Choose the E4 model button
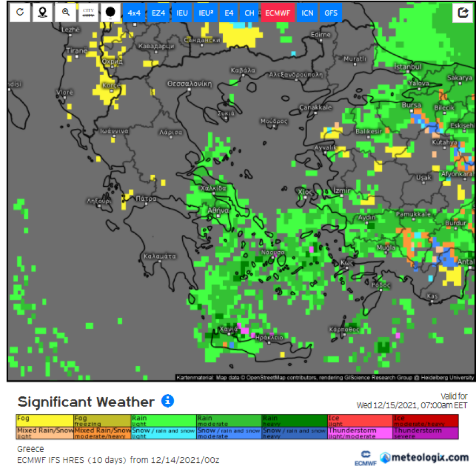This screenshot has width=476, height=466. (229, 13)
